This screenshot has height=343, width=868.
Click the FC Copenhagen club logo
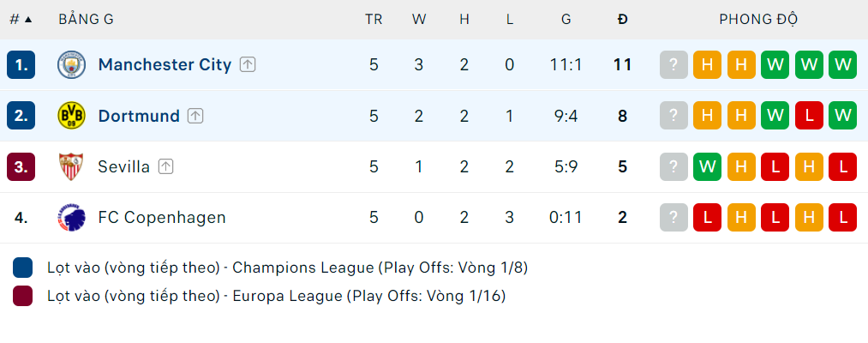(x=71, y=218)
